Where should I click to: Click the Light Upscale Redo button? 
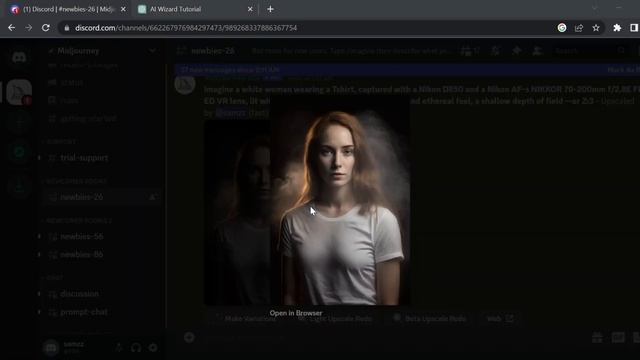335,319
